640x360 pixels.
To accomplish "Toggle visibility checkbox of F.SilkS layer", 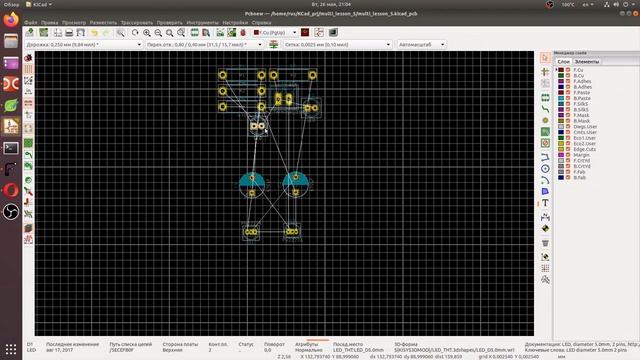I will pos(568,104).
